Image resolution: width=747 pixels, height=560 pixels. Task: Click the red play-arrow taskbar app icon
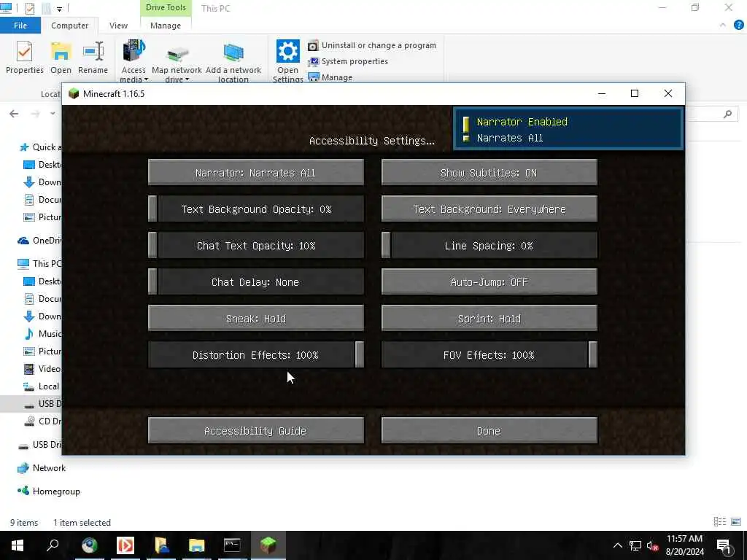125,545
